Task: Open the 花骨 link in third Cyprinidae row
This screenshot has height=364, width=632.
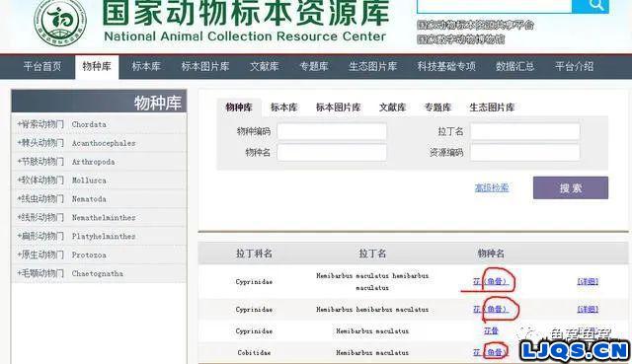Action: 491,331
